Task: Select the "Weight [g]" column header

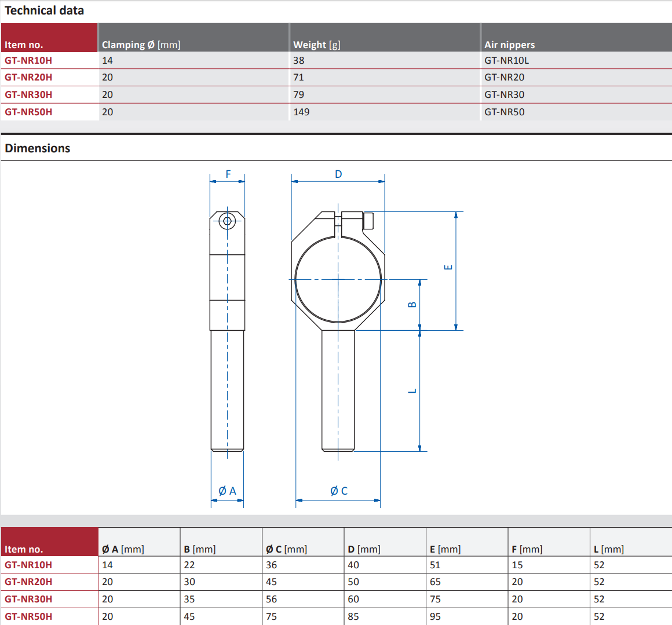Action: (x=317, y=45)
